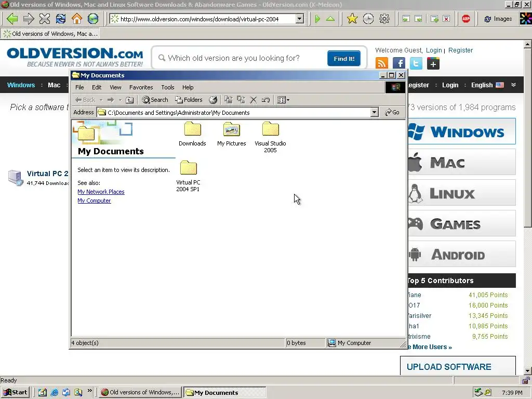Viewport: 532px width, 399px height.
Task: Click the Copy To toolbar icon
Action: (241, 100)
